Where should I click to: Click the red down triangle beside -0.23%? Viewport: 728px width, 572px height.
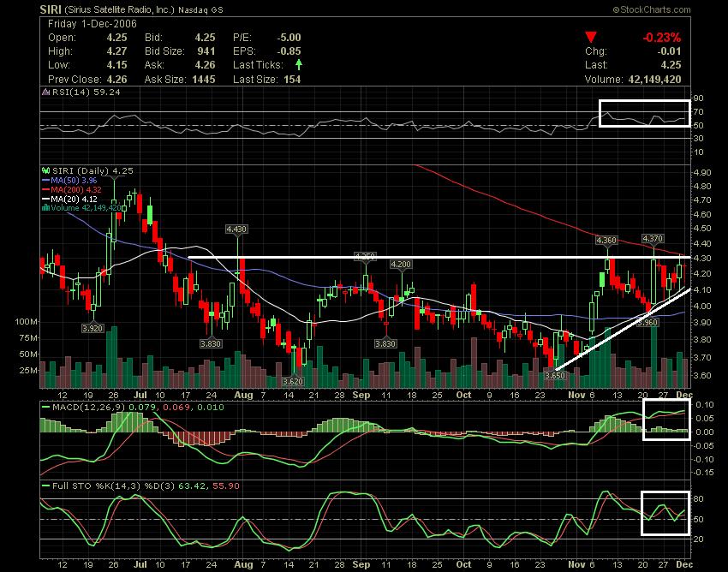[591, 38]
